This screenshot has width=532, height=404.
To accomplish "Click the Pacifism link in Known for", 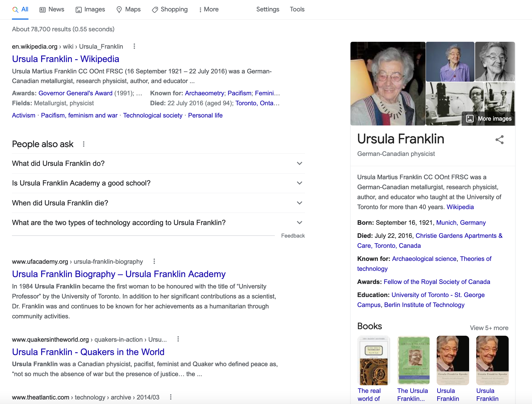I will 239,93.
